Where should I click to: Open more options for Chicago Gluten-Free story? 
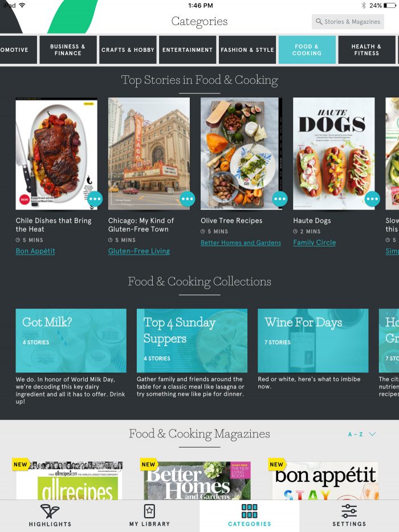(187, 199)
